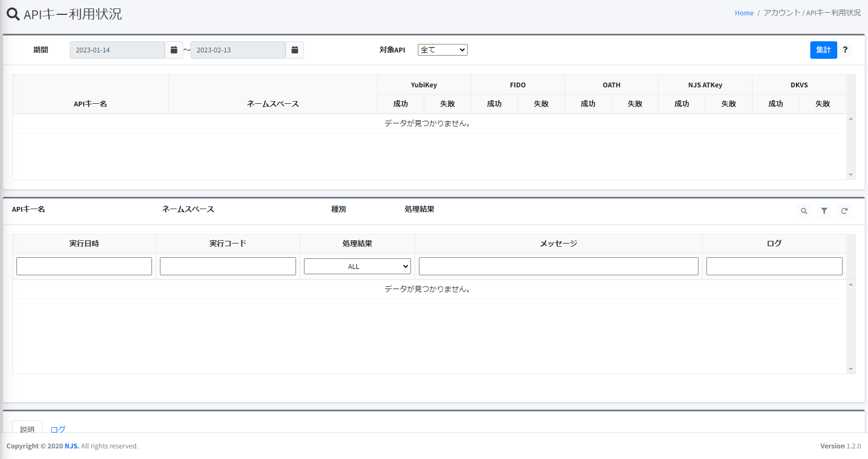The height and width of the screenshot is (459, 868).
Task: Click the search magnifier icon in the log panel
Action: tap(804, 211)
